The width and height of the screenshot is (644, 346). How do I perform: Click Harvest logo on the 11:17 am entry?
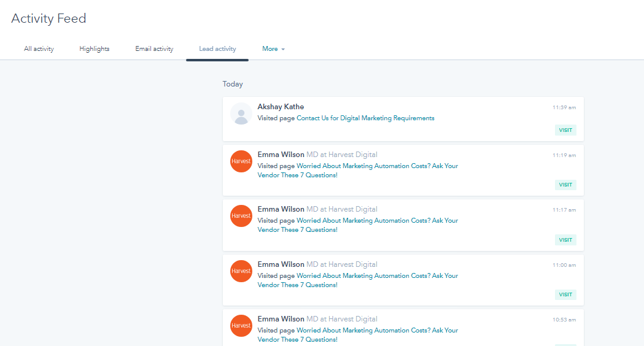coord(241,216)
